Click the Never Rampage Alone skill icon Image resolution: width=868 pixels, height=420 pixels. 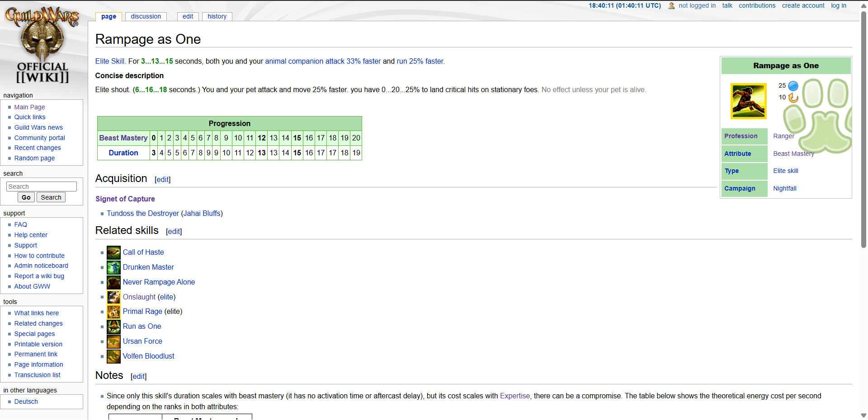click(x=113, y=282)
